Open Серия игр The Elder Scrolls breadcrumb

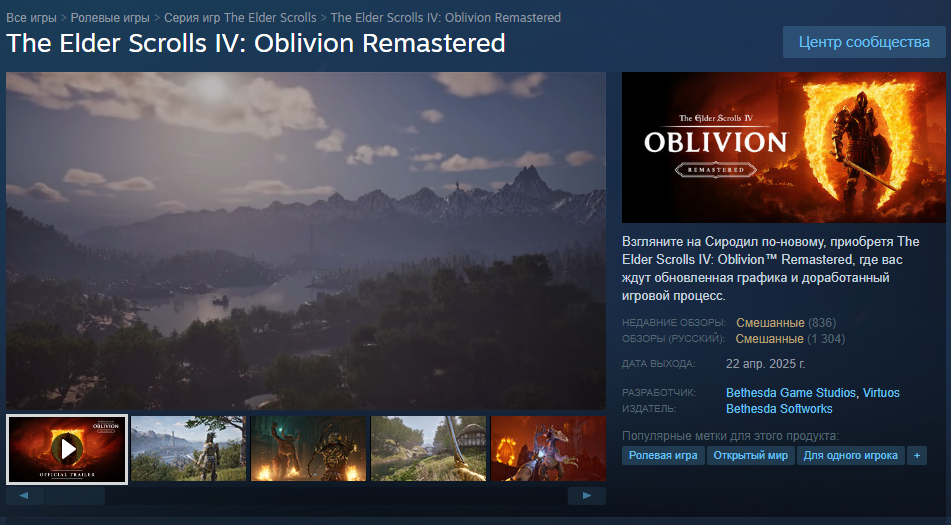click(240, 18)
